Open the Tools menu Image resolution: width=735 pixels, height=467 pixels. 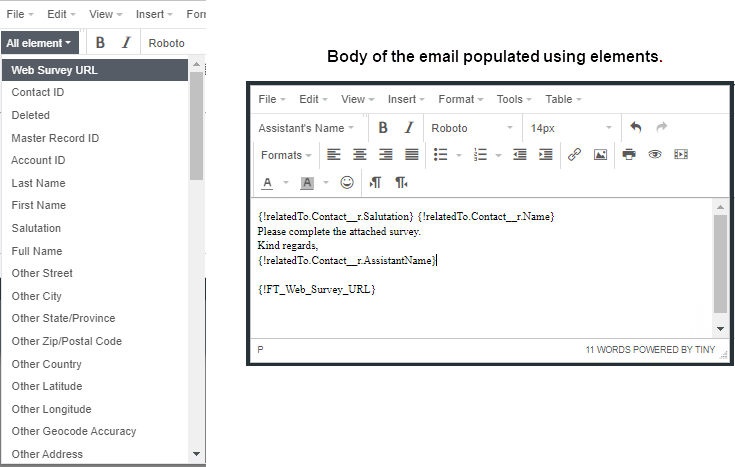point(514,100)
